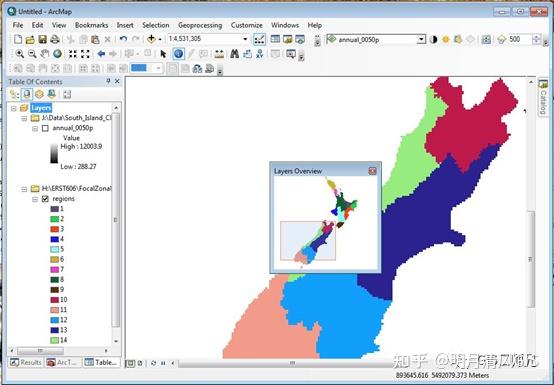Click the color swatch for region 10

pyautogui.click(x=54, y=300)
